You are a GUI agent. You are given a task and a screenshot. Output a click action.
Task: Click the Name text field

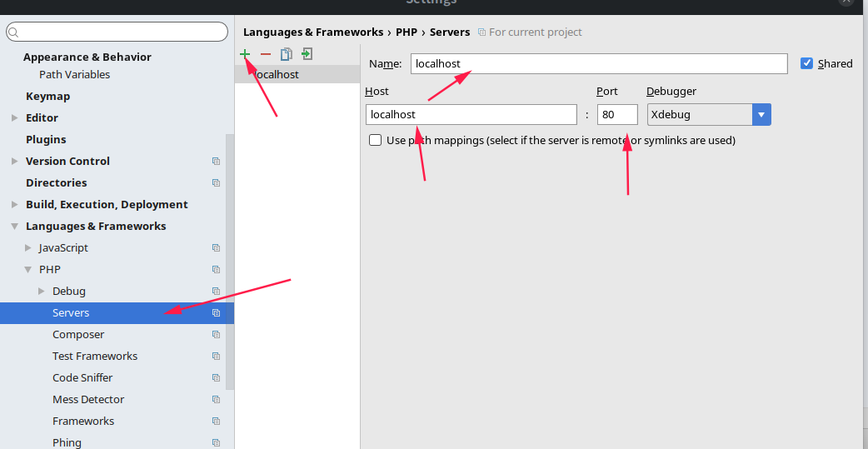pos(598,64)
